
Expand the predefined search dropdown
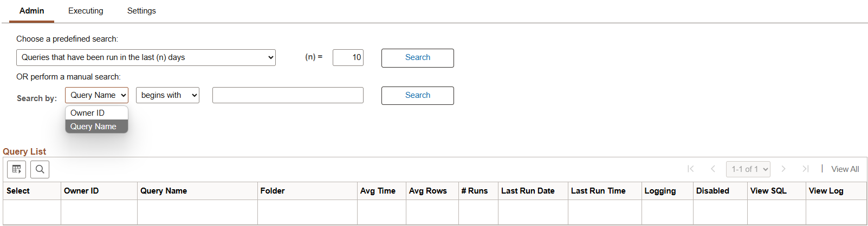(x=146, y=57)
